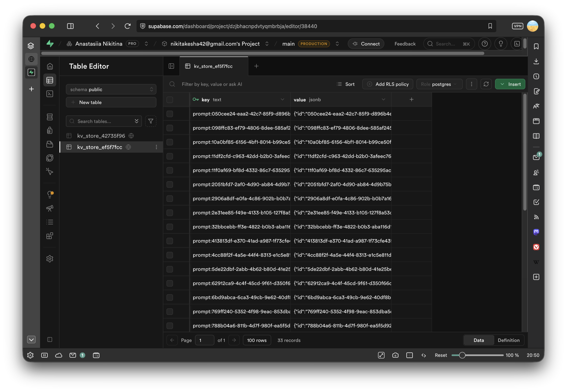567x392 pixels.
Task: Open the Feedback link
Action: (405, 44)
